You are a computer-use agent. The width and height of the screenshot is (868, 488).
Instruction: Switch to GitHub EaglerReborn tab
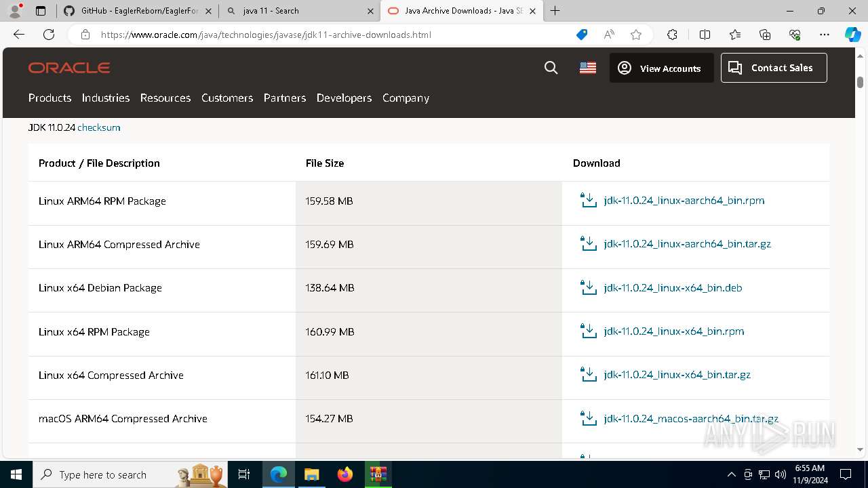click(x=138, y=11)
